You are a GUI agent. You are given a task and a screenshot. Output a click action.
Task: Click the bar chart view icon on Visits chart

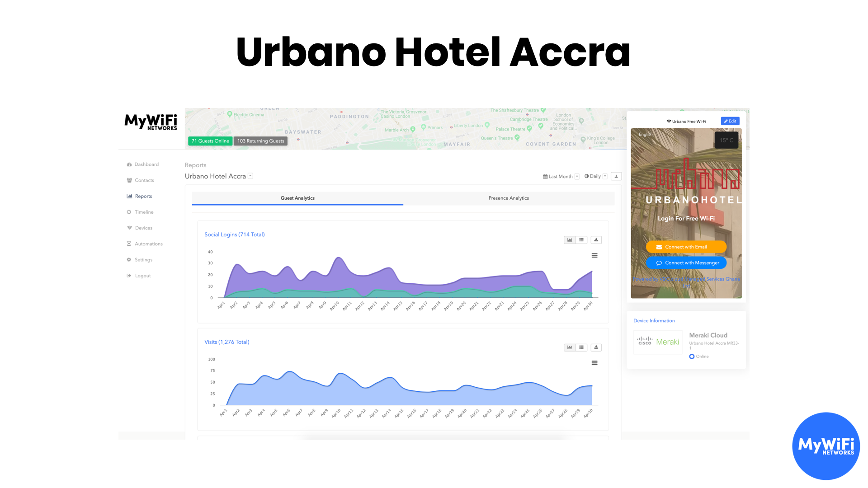pos(569,347)
